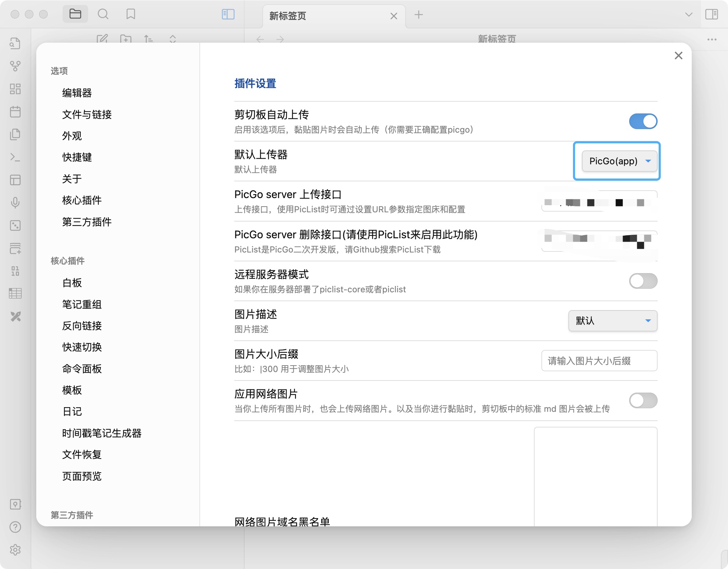Screen dimensions: 728x569
Task: Open 笔记重组 plugin settings
Action: pyautogui.click(x=82, y=304)
